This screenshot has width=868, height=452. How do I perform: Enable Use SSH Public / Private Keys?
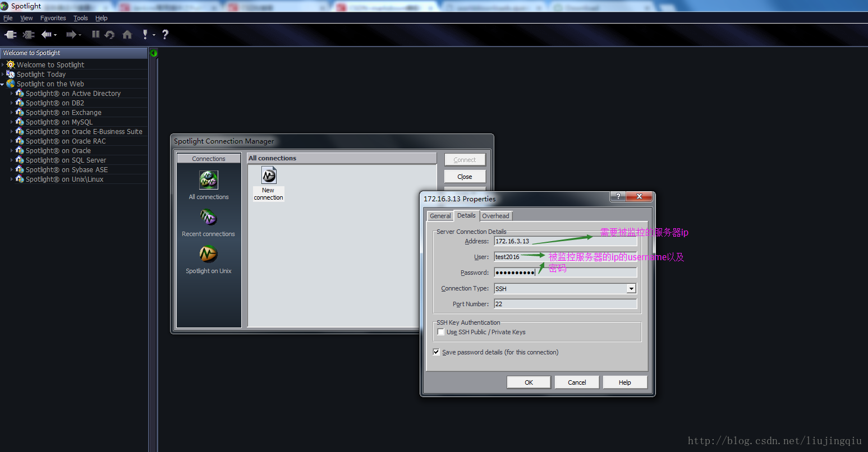(x=441, y=332)
